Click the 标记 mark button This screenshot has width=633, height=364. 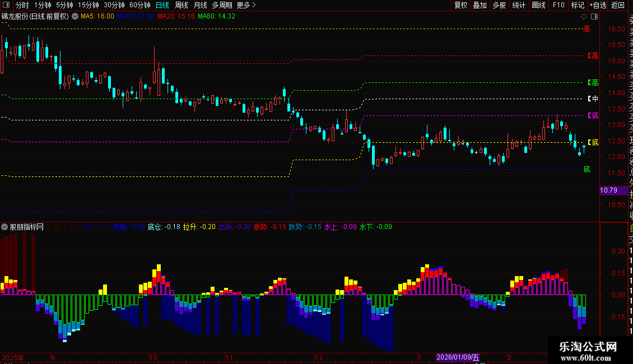[578, 5]
